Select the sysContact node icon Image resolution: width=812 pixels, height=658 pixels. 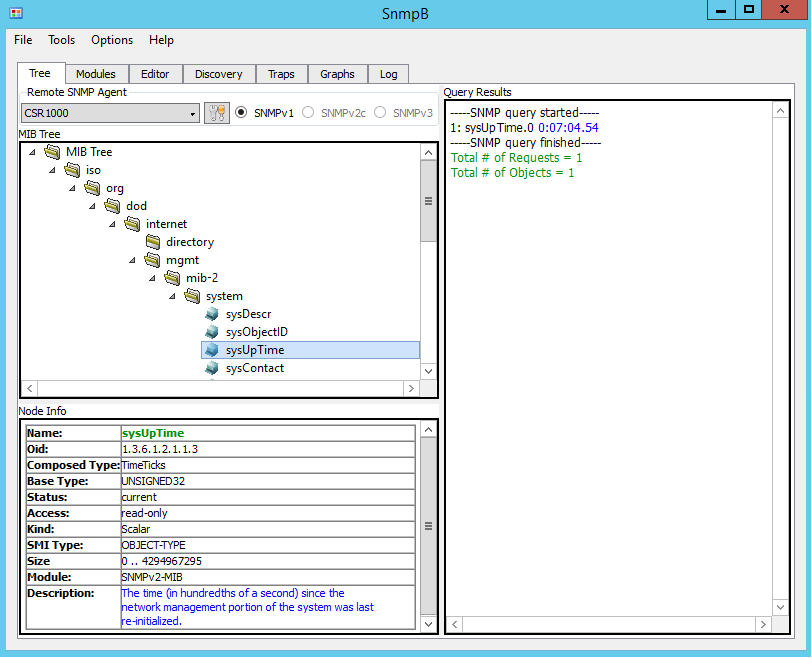pyautogui.click(x=211, y=367)
